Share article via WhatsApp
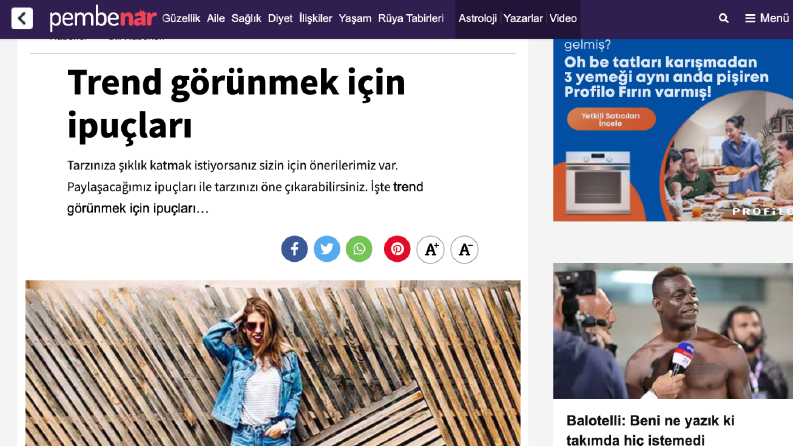Viewport: 793px width, 446px height. (x=359, y=249)
